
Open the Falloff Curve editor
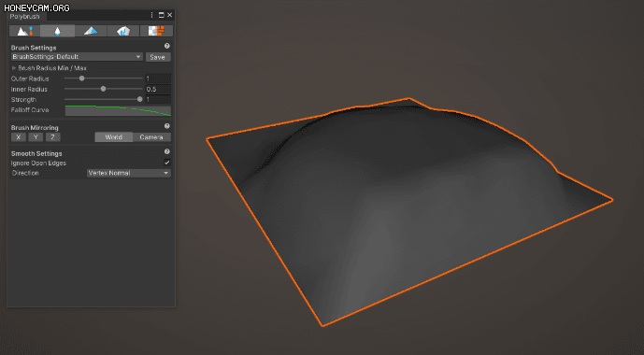point(119,110)
